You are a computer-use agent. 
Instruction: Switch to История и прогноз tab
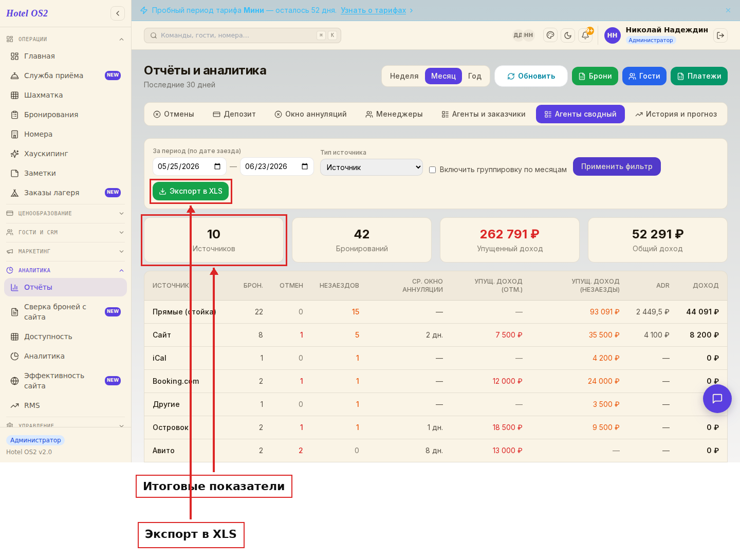(x=676, y=114)
